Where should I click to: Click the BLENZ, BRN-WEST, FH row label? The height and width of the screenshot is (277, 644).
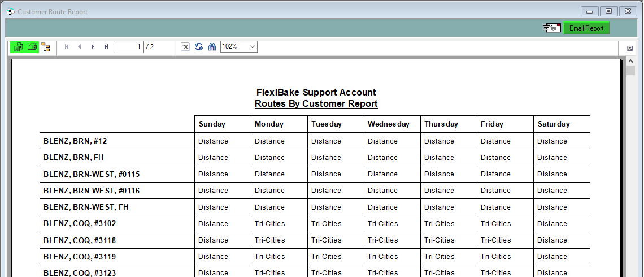click(86, 207)
